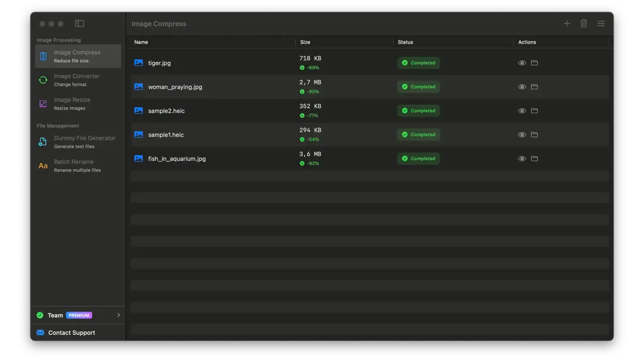Open Image Resize in sidebar

pos(72,104)
